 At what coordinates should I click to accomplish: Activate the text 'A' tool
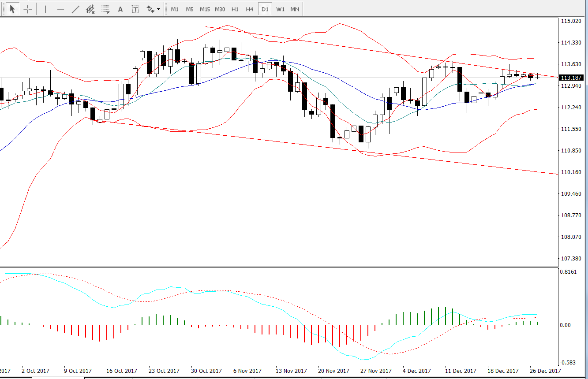(x=120, y=9)
